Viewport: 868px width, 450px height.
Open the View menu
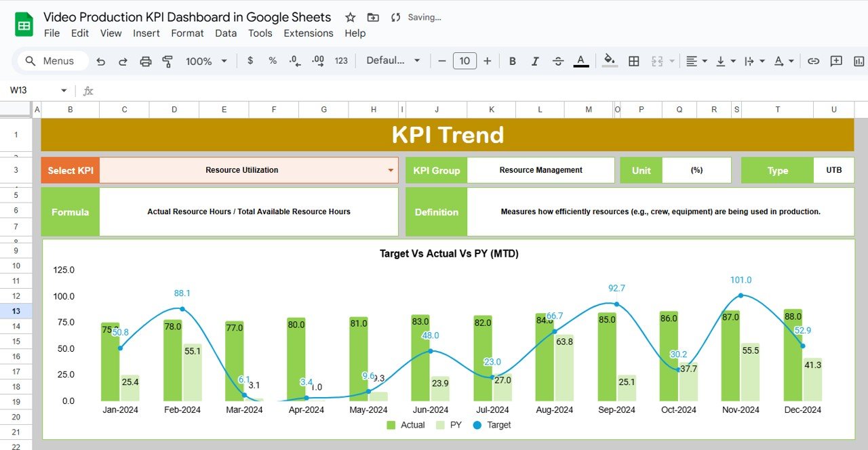pyautogui.click(x=111, y=33)
